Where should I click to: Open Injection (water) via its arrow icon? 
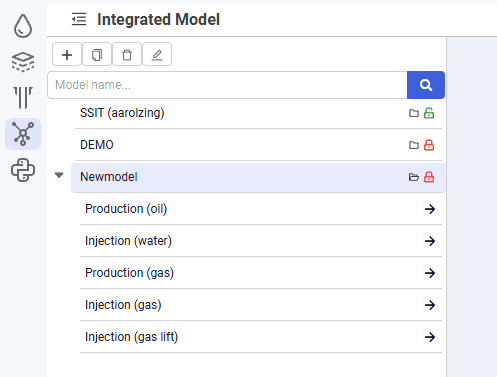click(430, 241)
